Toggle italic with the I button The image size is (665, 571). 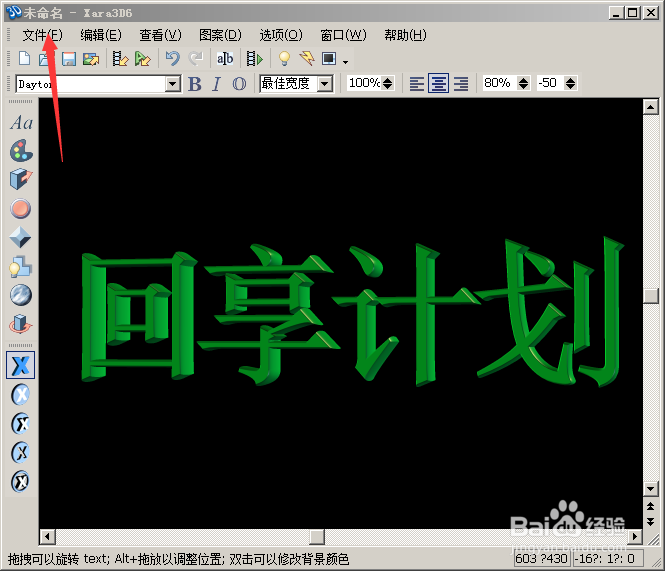pos(216,84)
